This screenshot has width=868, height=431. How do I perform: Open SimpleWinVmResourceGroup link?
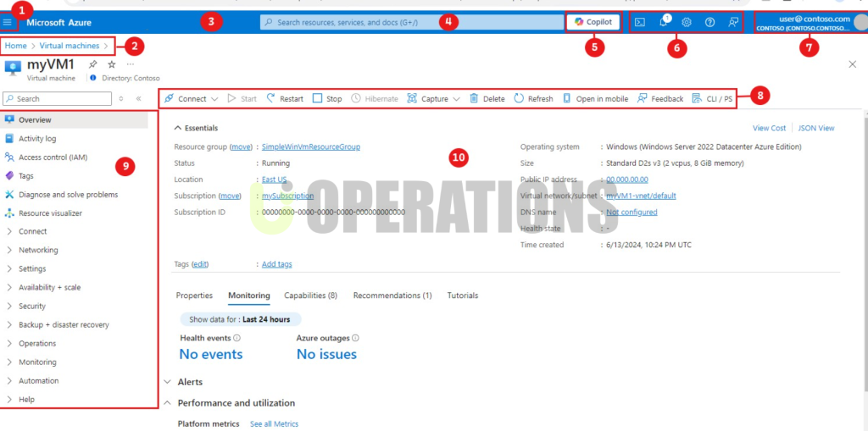311,147
